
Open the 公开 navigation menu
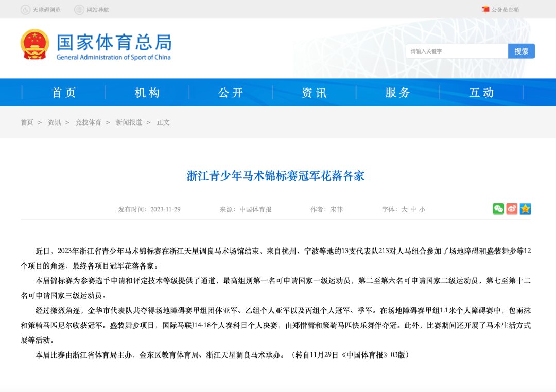point(231,93)
